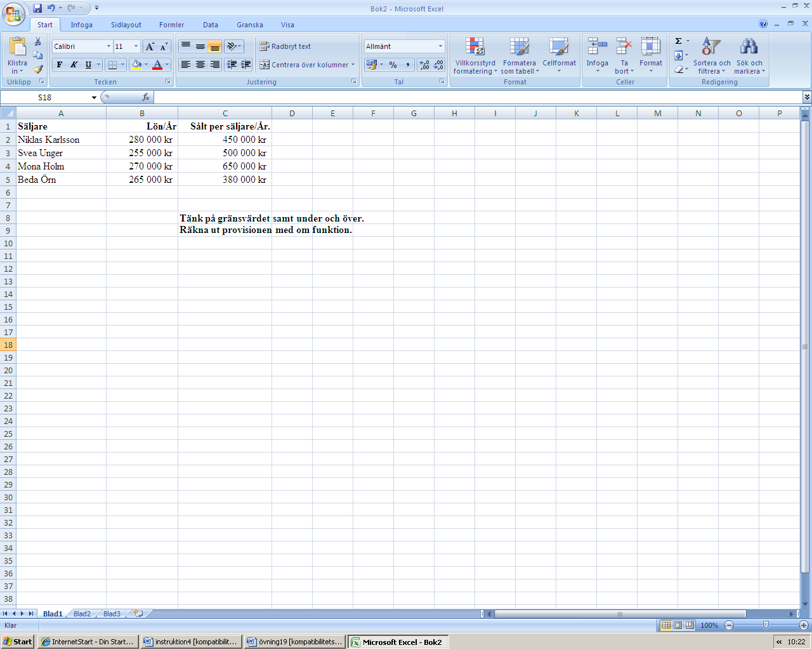The image size is (812, 650).
Task: Click Infoga cells button
Action: tap(597, 56)
